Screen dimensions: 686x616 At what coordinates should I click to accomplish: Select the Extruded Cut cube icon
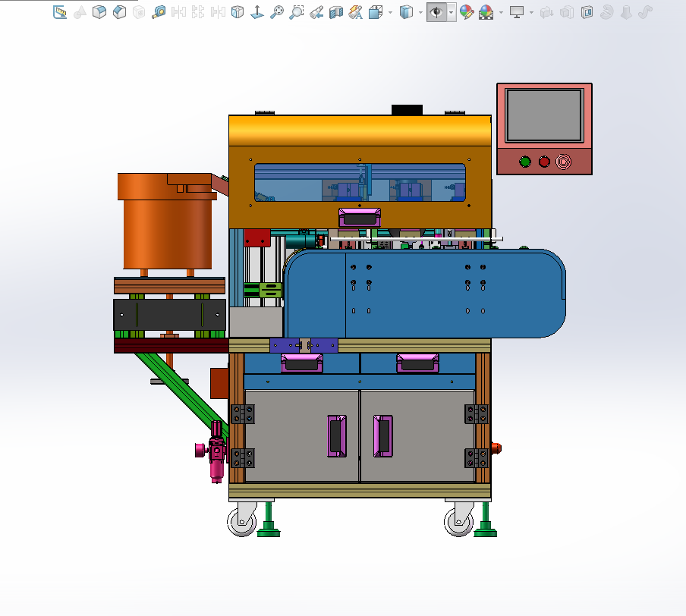(x=119, y=12)
